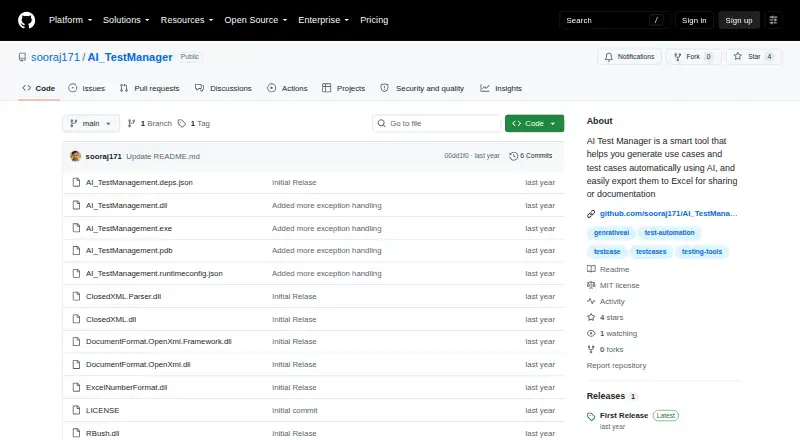Open the appearance settings icon in the header
Viewport: 800px width, 440px height.
(x=773, y=20)
